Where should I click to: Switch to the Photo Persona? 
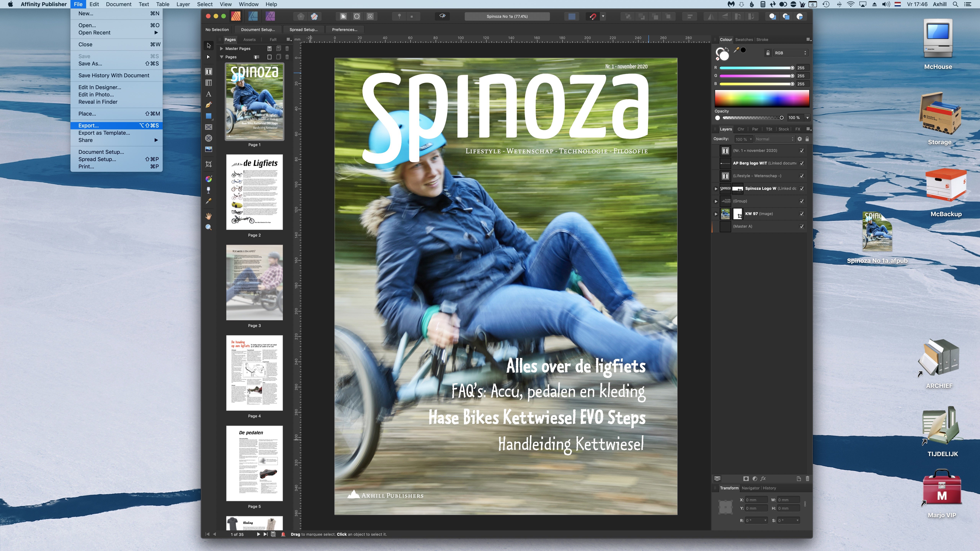[270, 16]
